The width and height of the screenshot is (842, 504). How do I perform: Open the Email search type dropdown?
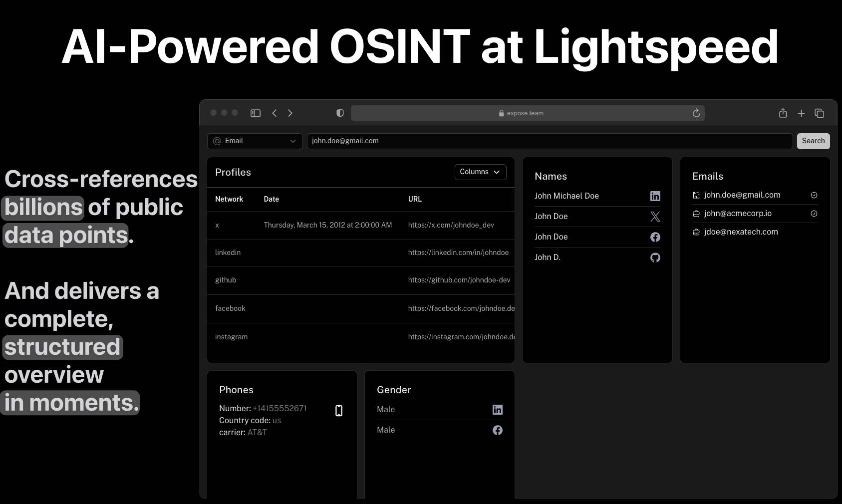click(x=255, y=141)
